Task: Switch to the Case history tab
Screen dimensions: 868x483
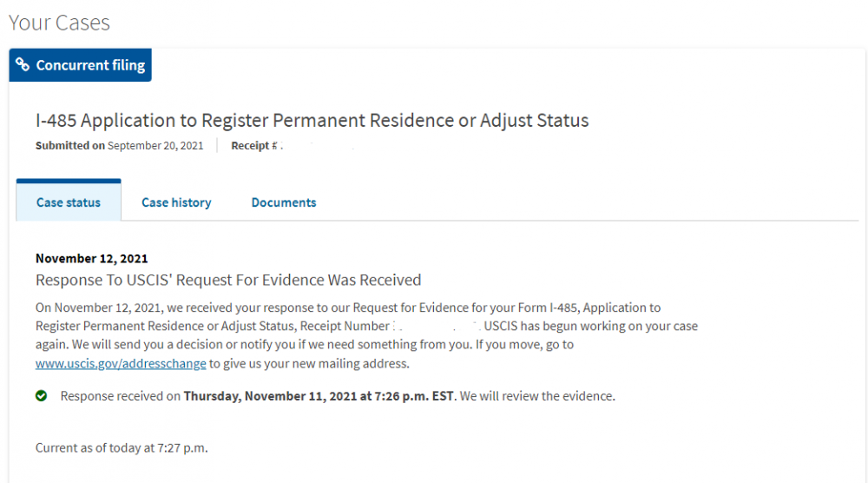Action: (x=176, y=202)
